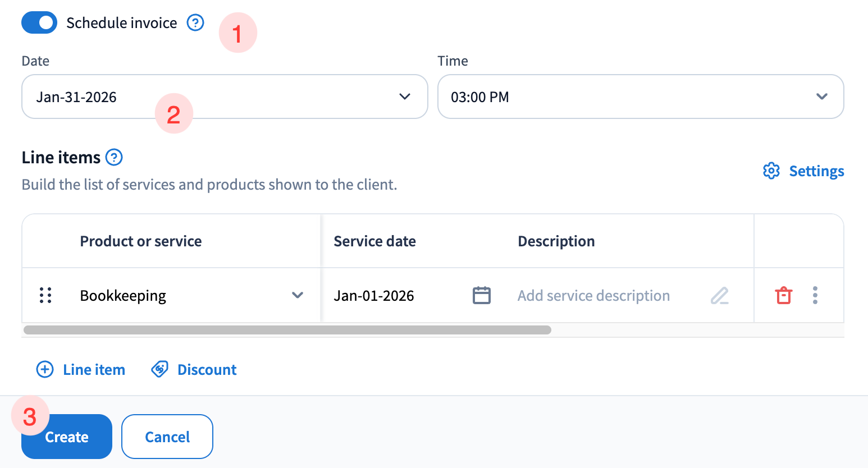Click the Discount tag icon
This screenshot has width=868, height=468.
coord(160,369)
